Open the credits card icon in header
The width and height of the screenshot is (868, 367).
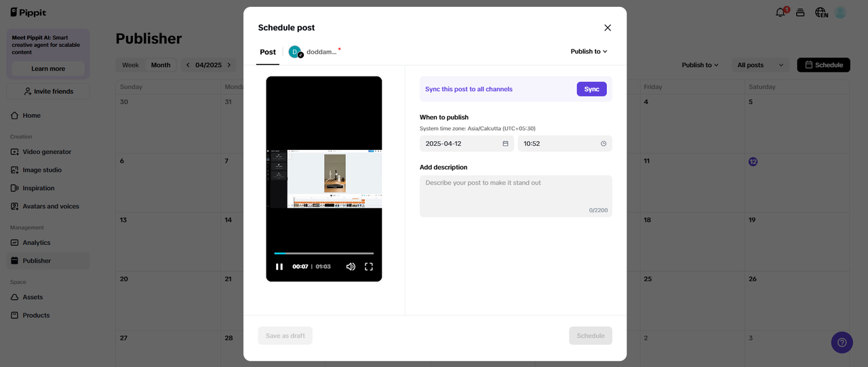pyautogui.click(x=800, y=12)
